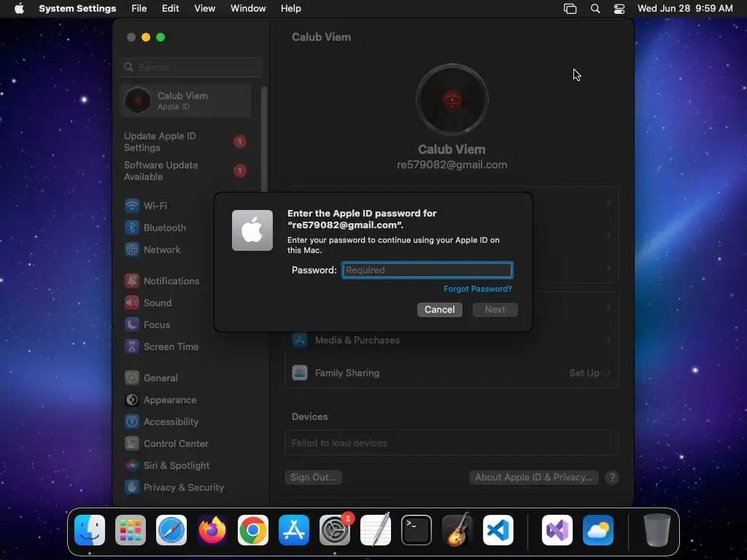The height and width of the screenshot is (560, 747).
Task: Click the Apple logo in password dialog
Action: click(x=252, y=230)
